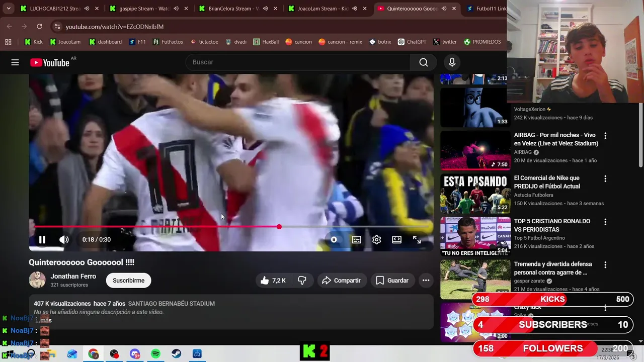Viewport: 644px width, 362px height.
Task: Open the twitter bookmark
Action: click(x=445, y=42)
